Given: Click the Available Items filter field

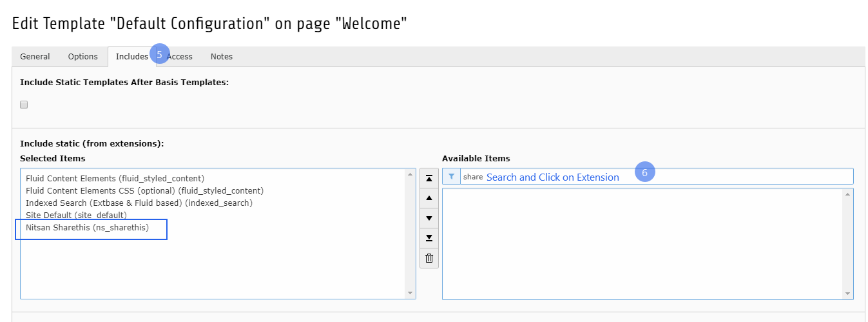Looking at the screenshot, I should pos(657,176).
